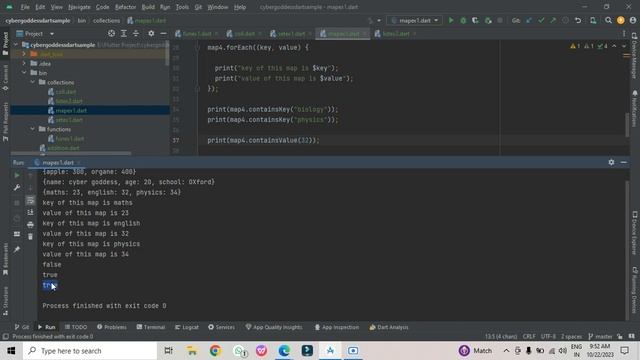Run mapex1.dart with the green play icon

[451, 20]
